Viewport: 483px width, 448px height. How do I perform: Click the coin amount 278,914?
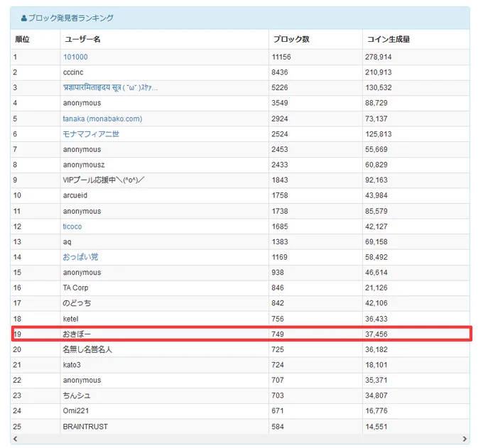coord(379,57)
